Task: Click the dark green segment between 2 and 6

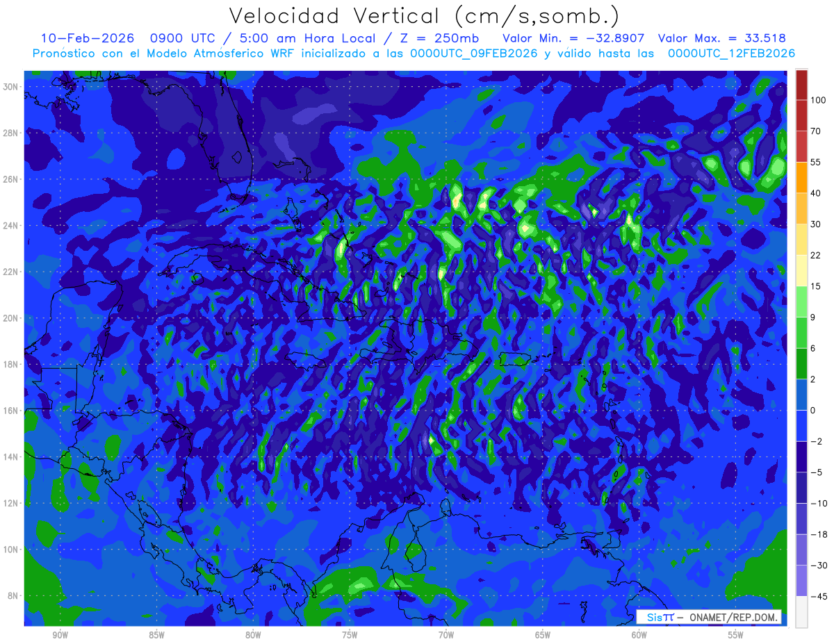Action: (801, 363)
